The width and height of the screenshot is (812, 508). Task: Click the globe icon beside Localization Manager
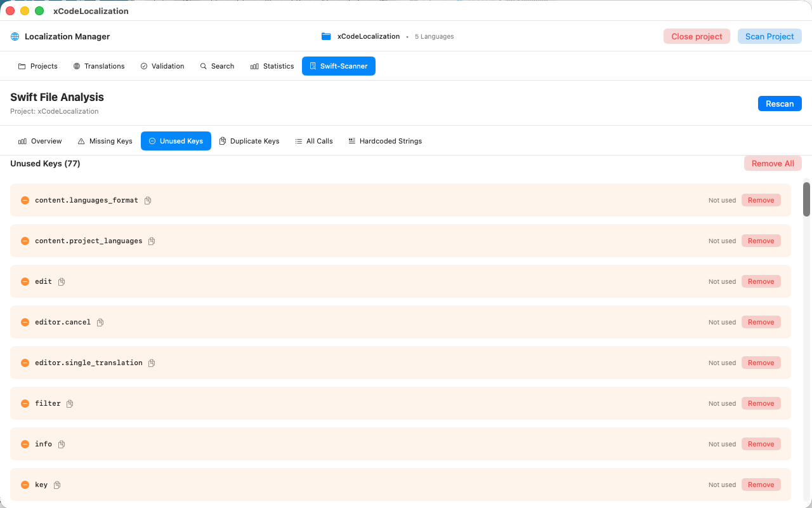point(14,36)
